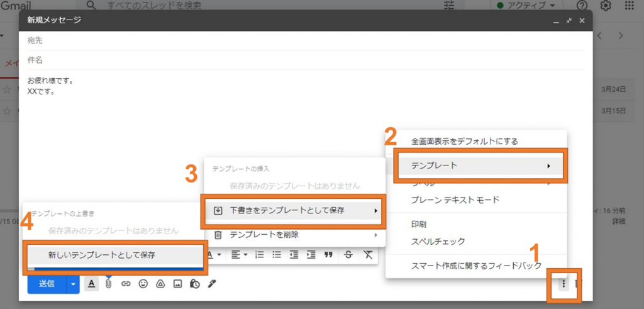Insert a link using chain icon
The height and width of the screenshot is (309, 644).
point(126,284)
